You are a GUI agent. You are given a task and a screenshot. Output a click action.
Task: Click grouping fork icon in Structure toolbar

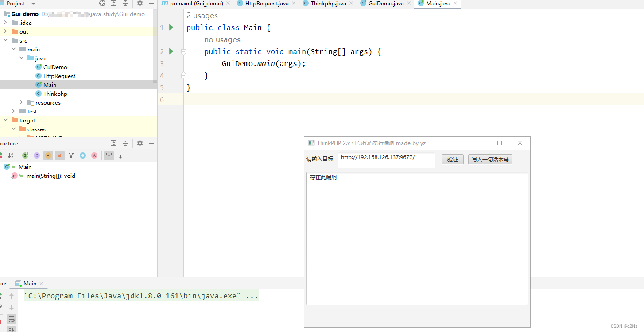point(71,156)
